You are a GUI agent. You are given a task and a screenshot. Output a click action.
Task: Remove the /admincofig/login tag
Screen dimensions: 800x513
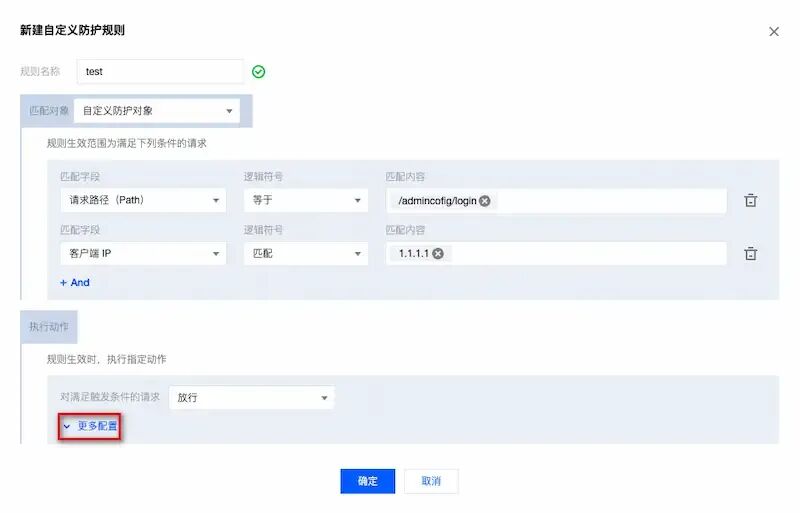tap(485, 201)
